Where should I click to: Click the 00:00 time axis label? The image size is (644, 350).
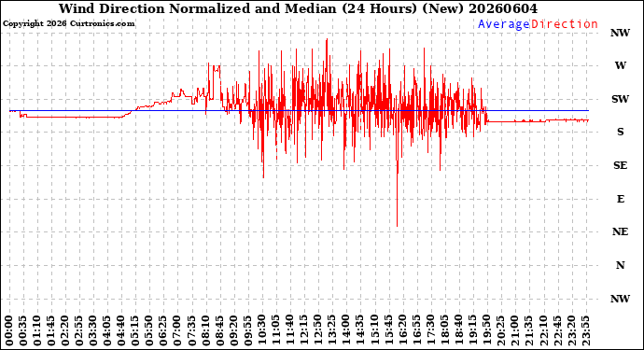(x=9, y=331)
